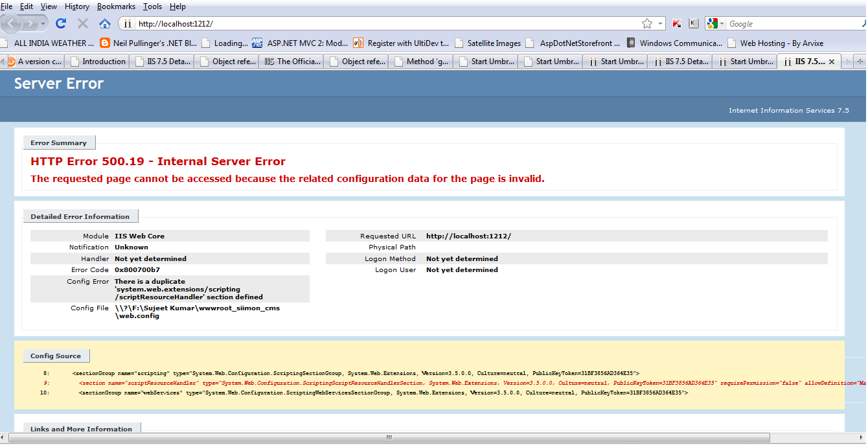Open the Windows Communica... bookmark
Image resolution: width=868 pixels, height=445 pixels.
click(x=675, y=43)
